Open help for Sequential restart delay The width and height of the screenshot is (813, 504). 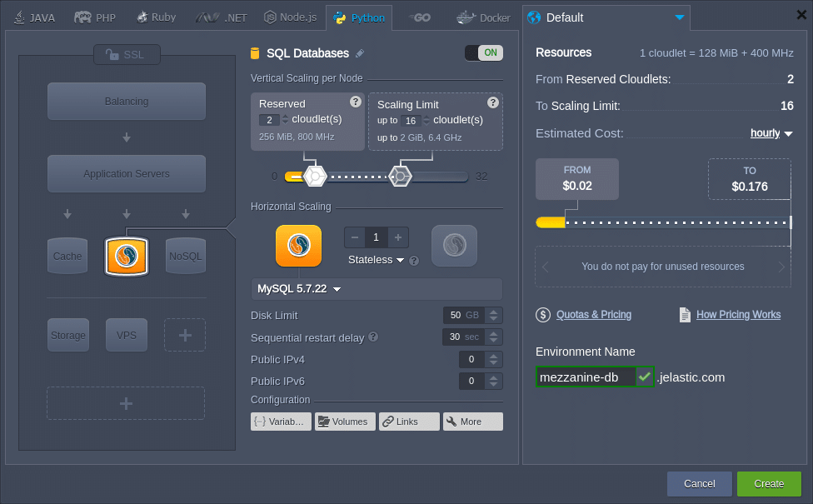tap(373, 337)
